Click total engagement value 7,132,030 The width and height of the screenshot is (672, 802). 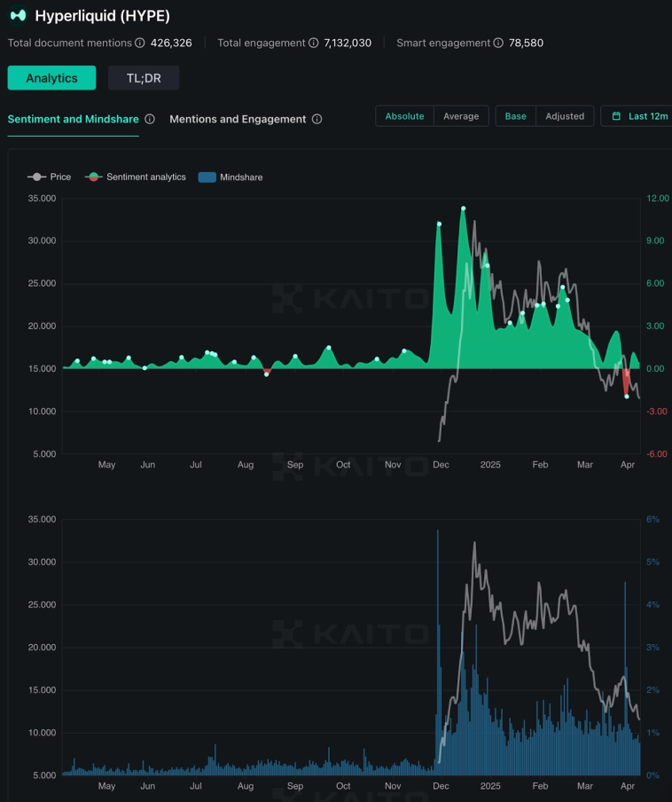point(348,43)
